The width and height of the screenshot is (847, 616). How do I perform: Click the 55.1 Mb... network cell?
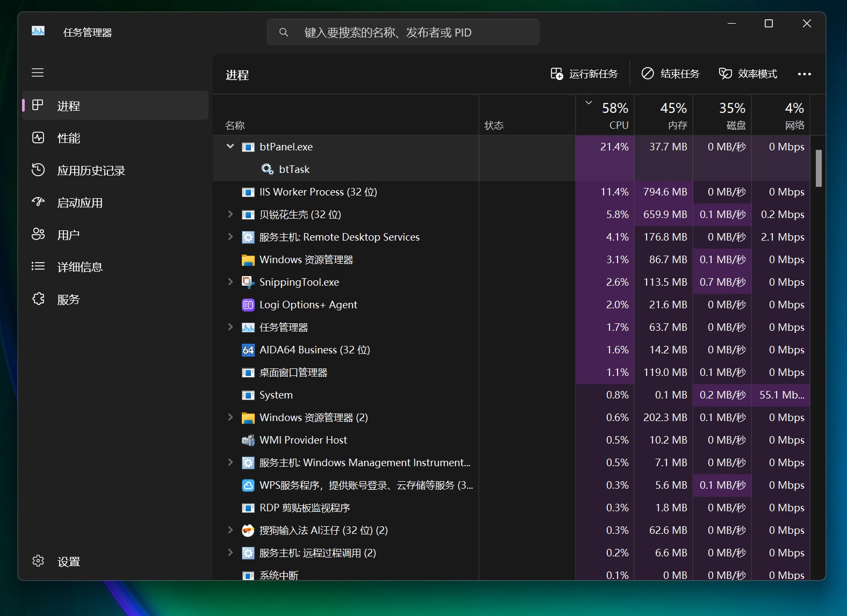click(x=781, y=395)
